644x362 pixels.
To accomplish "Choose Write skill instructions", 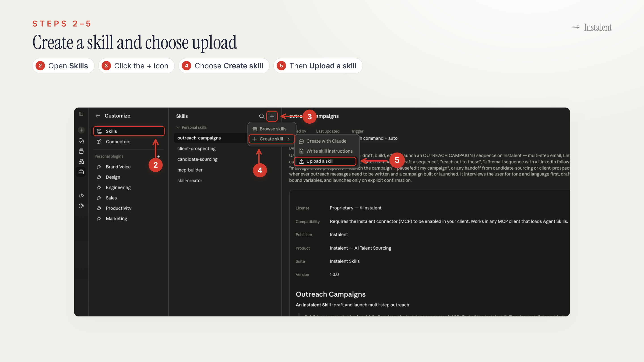I will tap(327, 151).
